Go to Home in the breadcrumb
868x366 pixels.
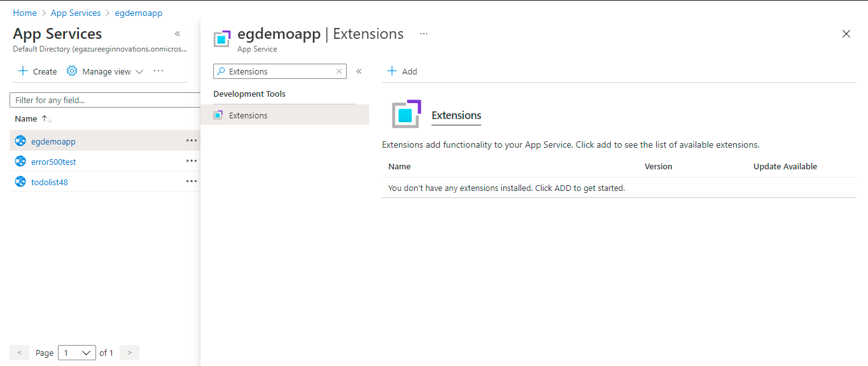pyautogui.click(x=25, y=13)
